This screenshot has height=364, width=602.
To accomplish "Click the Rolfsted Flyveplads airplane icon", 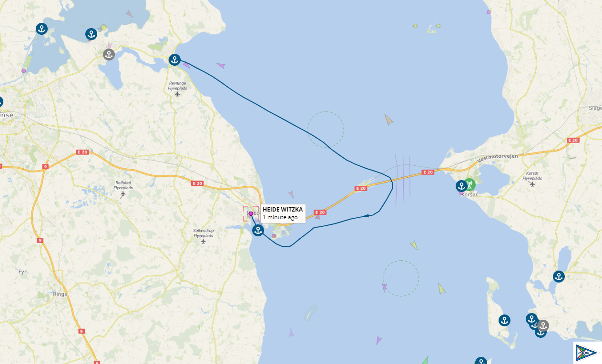I will pos(123,194).
